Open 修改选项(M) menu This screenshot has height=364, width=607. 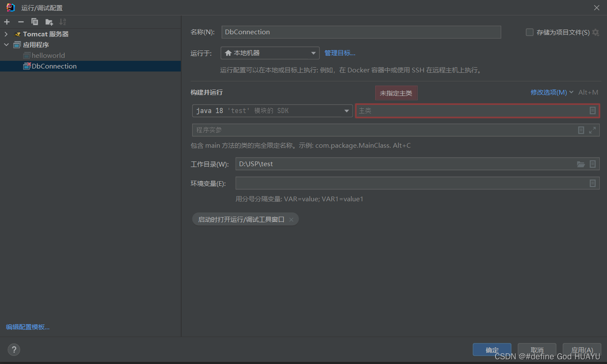[550, 92]
